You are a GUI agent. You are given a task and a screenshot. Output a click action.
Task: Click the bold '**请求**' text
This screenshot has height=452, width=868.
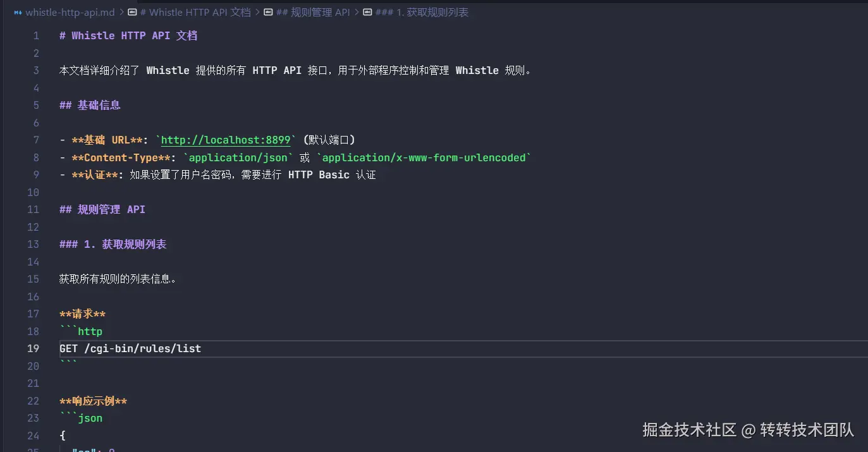coord(82,314)
